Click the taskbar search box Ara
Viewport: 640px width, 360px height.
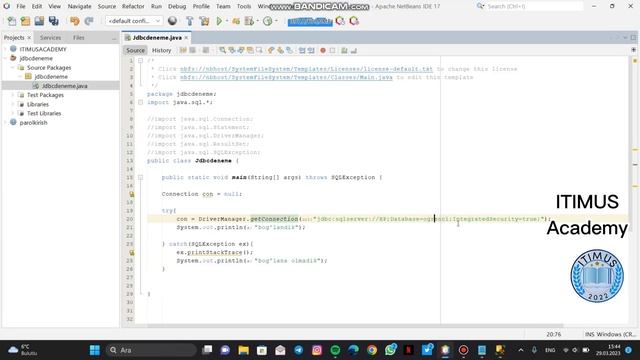click(151, 350)
